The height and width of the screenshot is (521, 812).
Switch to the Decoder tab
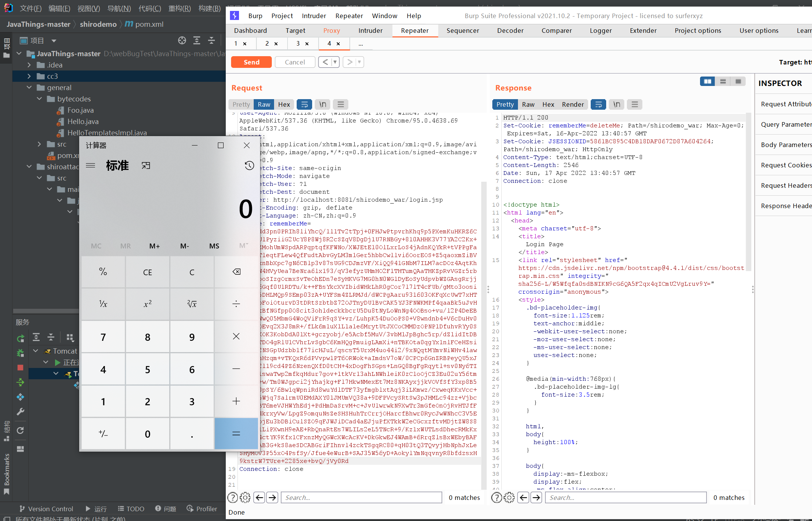[x=510, y=31]
